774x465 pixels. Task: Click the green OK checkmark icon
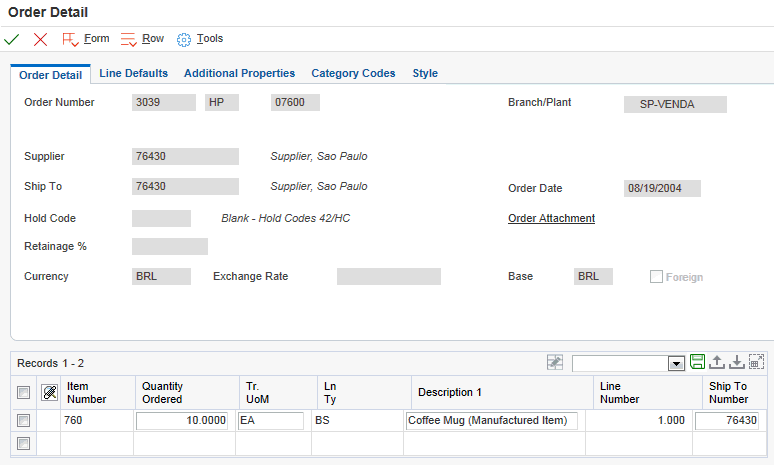pos(12,39)
